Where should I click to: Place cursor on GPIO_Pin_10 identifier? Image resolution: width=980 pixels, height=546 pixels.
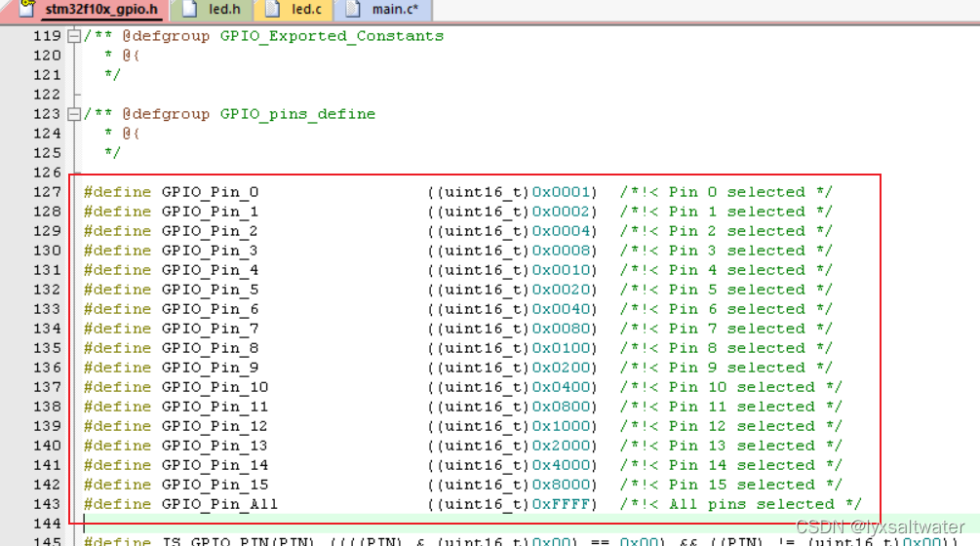coord(215,387)
